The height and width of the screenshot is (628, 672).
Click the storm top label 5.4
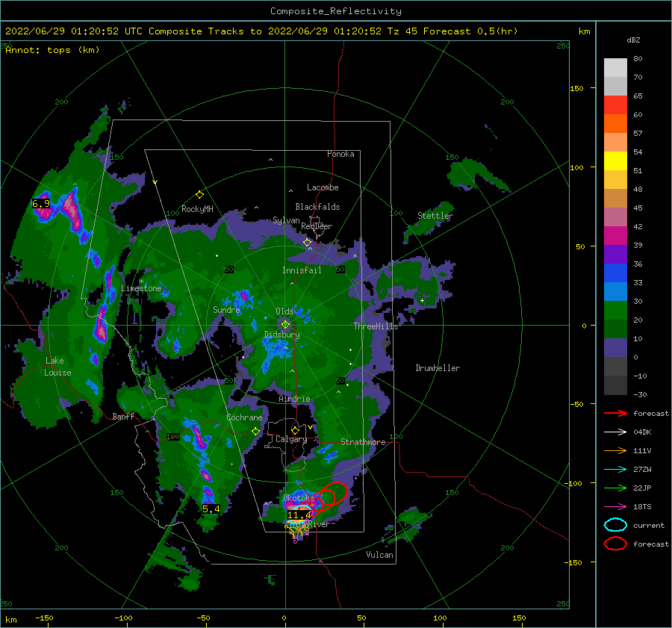coord(211,509)
